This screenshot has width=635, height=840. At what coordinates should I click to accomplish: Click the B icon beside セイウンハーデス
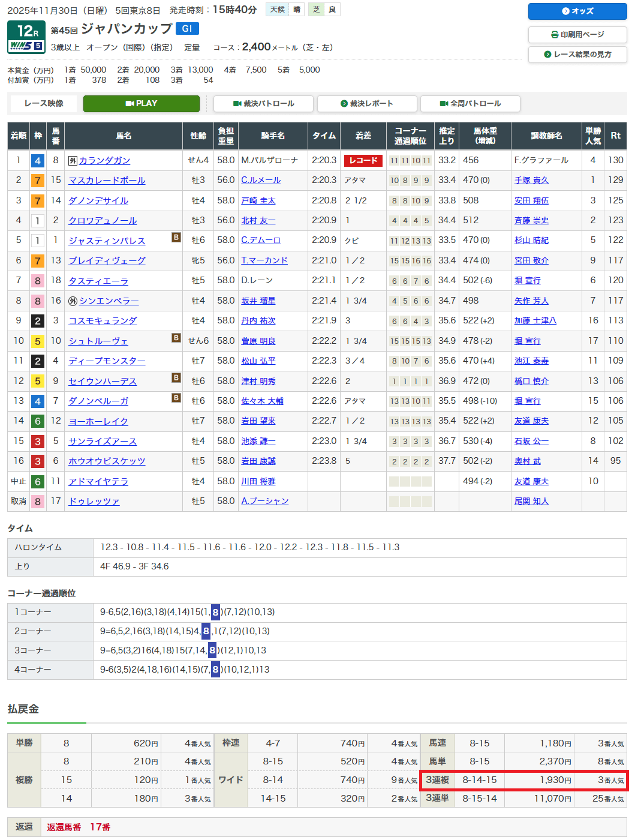(x=176, y=378)
